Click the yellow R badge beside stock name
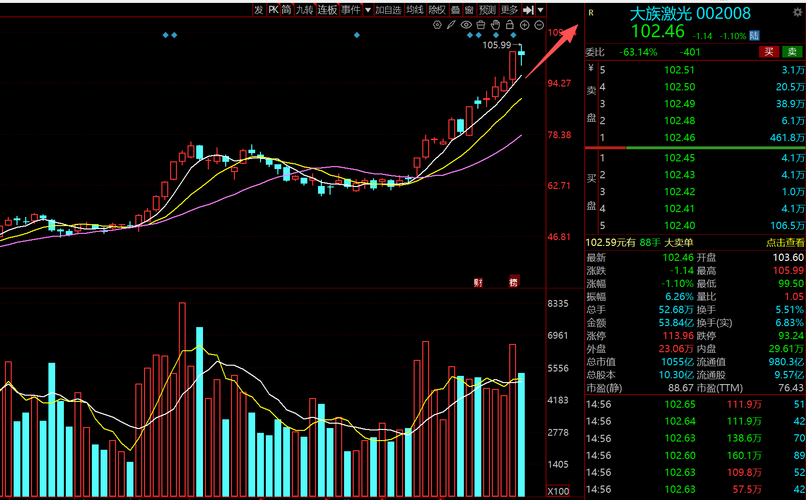Viewport: 806px width, 500px height. (x=591, y=13)
